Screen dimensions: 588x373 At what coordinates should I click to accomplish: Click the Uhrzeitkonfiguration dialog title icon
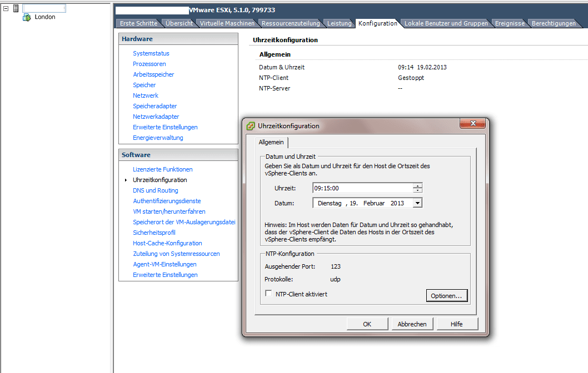[x=251, y=126]
